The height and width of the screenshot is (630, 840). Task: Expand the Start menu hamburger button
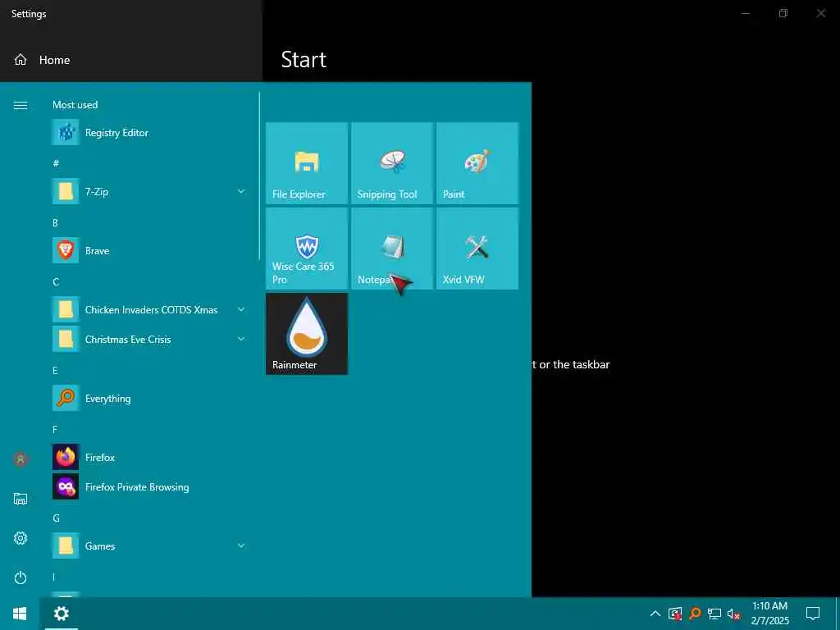21,105
